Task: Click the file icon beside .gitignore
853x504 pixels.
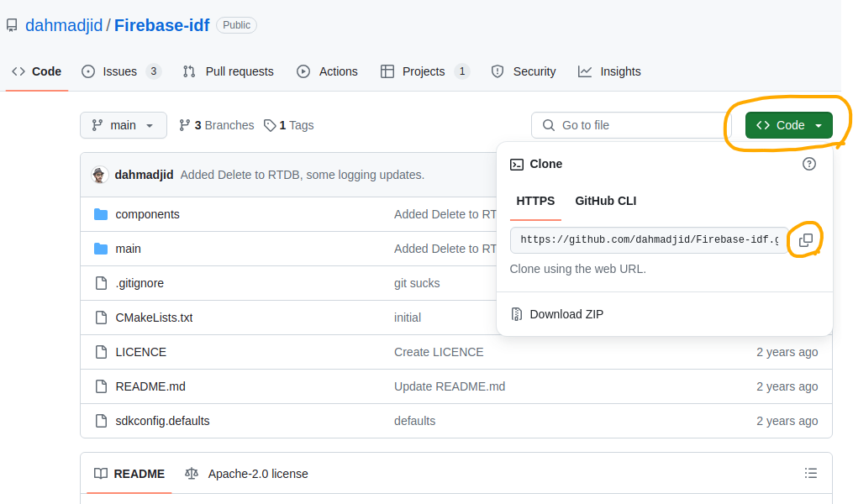Action: (101, 283)
